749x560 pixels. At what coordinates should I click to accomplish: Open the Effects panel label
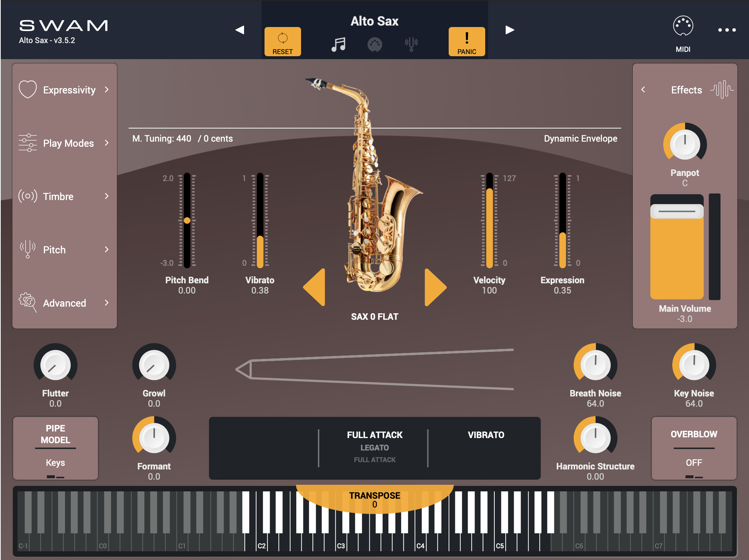point(686,90)
